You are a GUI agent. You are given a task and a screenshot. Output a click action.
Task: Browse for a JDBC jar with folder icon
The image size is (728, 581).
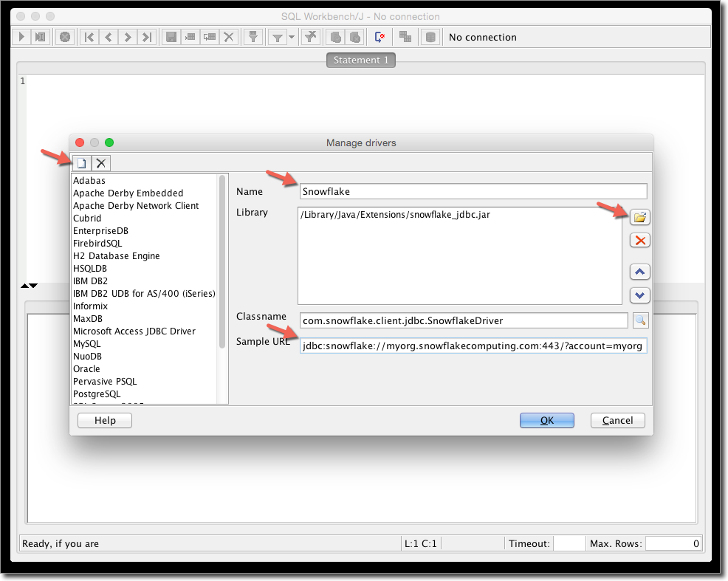[x=639, y=216]
